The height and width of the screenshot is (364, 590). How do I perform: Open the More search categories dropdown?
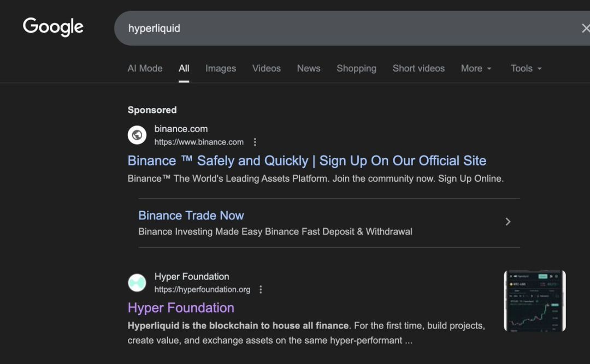475,68
